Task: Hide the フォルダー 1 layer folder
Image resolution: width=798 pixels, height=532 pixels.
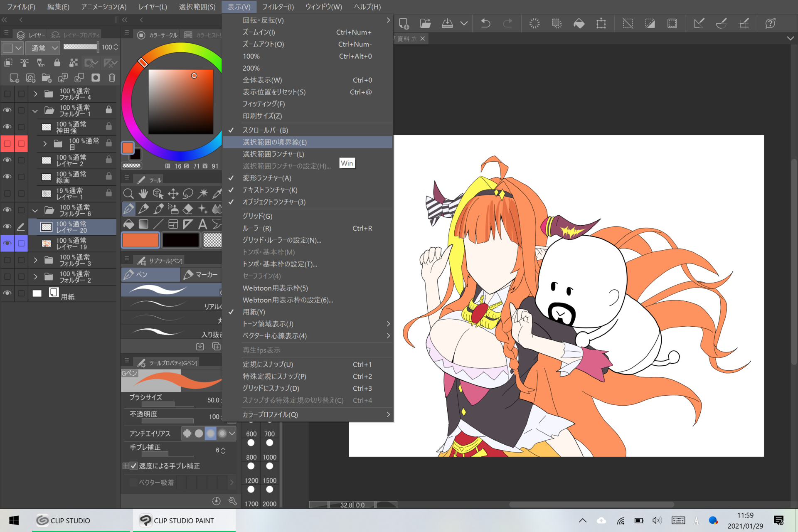Action: 7,111
